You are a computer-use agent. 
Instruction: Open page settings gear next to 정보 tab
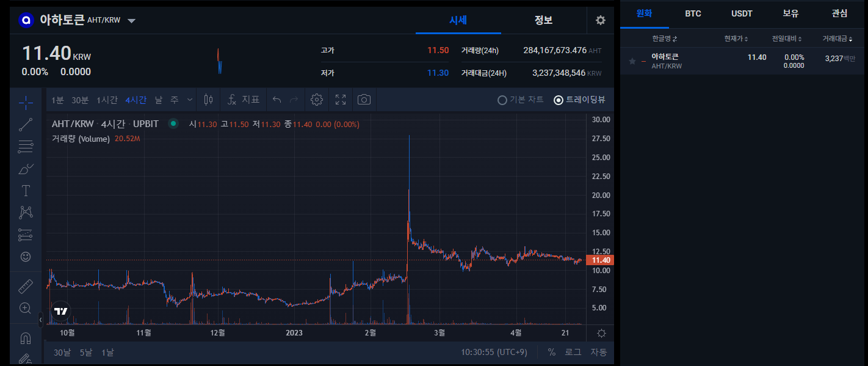pos(601,20)
